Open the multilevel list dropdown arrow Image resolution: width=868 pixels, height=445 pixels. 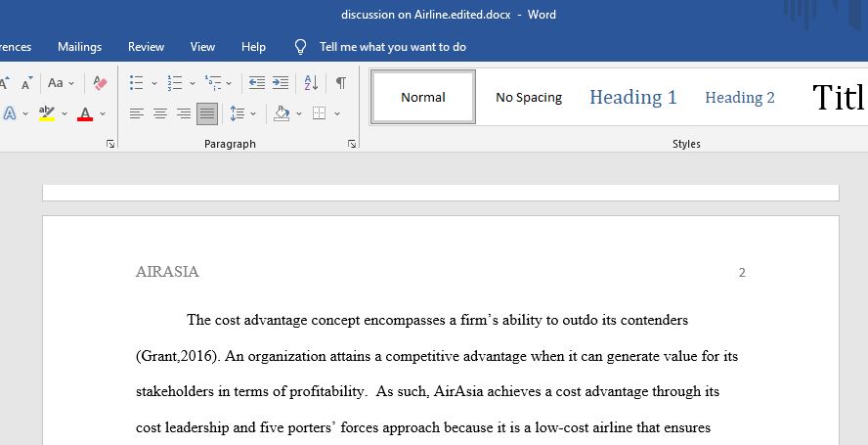[229, 83]
